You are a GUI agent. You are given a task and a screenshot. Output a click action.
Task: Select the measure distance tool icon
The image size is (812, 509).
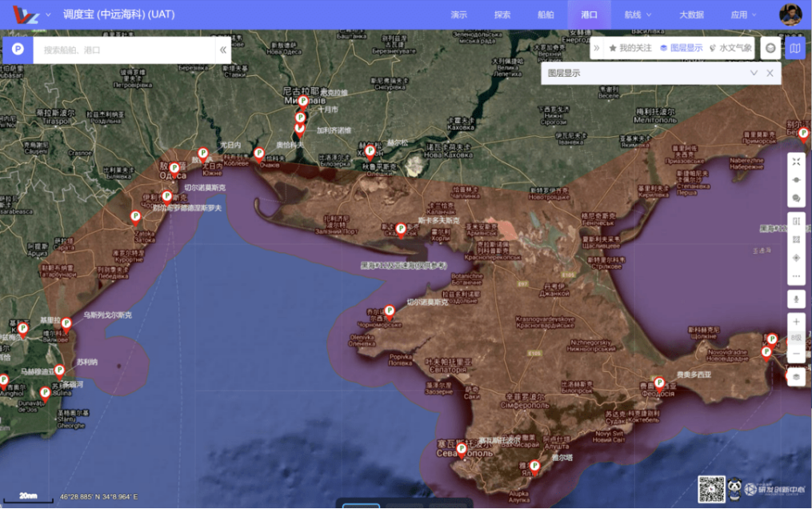[797, 221]
